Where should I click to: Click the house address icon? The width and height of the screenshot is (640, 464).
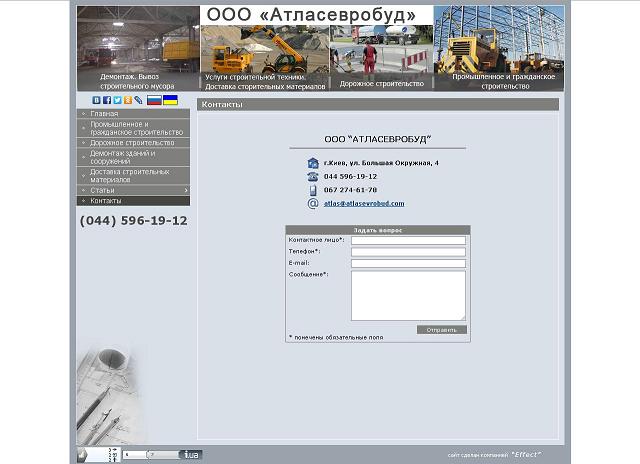tap(313, 163)
